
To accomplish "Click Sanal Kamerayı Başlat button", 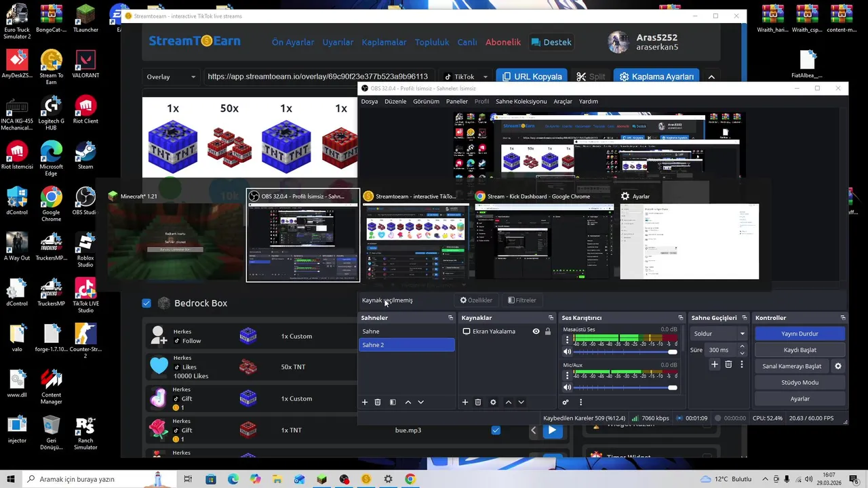I will tap(791, 366).
